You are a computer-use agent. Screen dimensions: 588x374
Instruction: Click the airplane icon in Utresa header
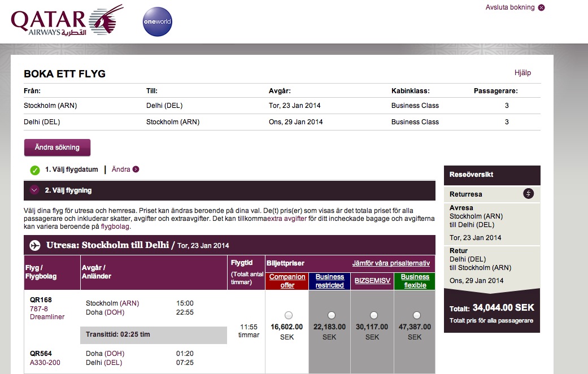(x=35, y=245)
